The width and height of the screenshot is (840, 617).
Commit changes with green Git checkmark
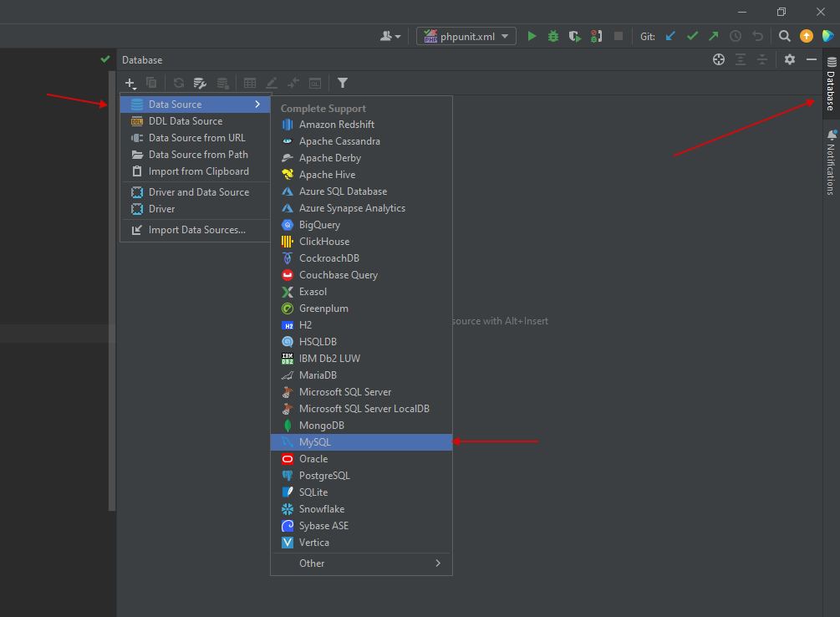(692, 36)
